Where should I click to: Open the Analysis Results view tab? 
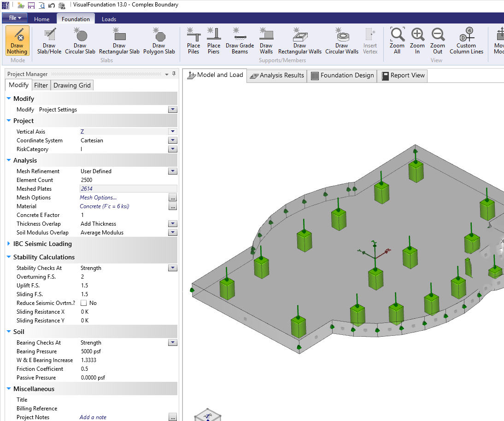pyautogui.click(x=277, y=76)
